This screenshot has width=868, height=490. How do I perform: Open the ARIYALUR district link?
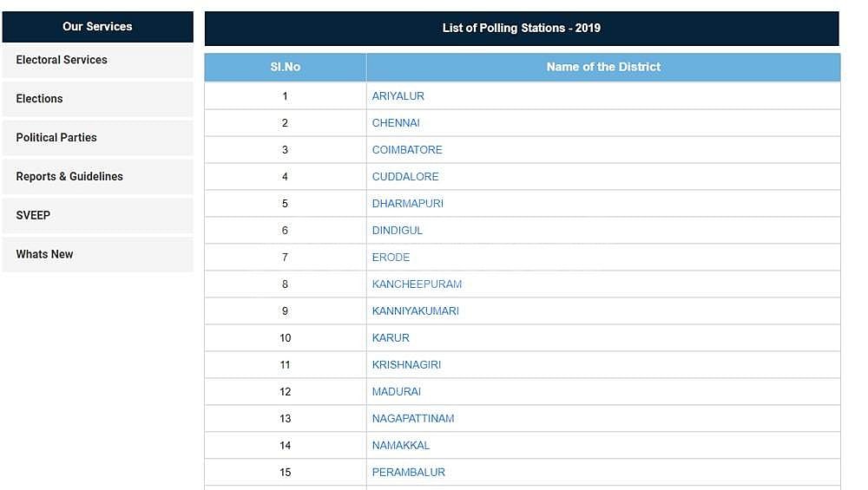[398, 96]
